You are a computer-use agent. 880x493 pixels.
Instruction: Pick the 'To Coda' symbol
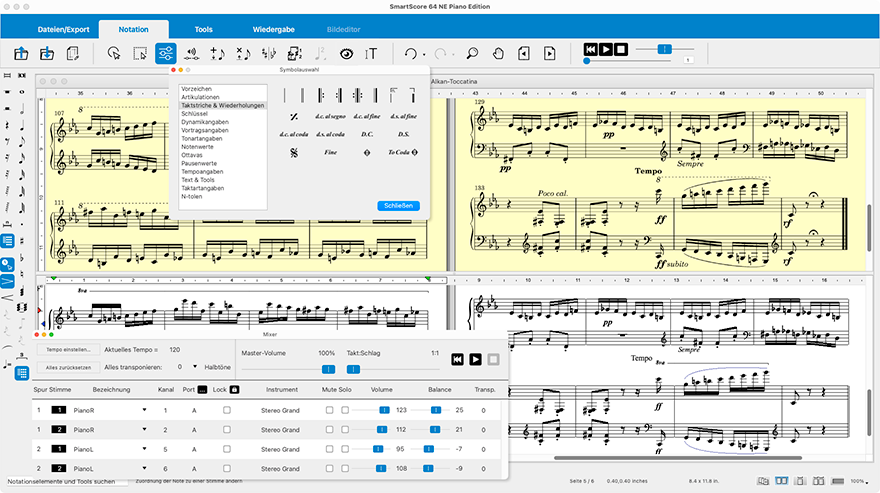[403, 152]
